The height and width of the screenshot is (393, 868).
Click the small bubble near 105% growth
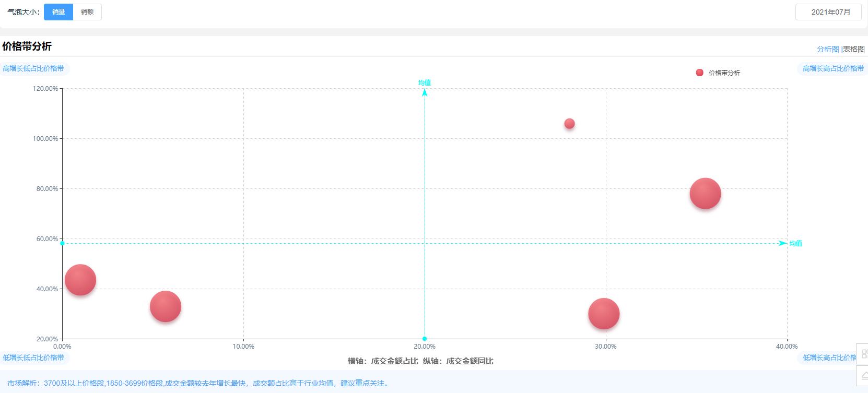(x=569, y=124)
